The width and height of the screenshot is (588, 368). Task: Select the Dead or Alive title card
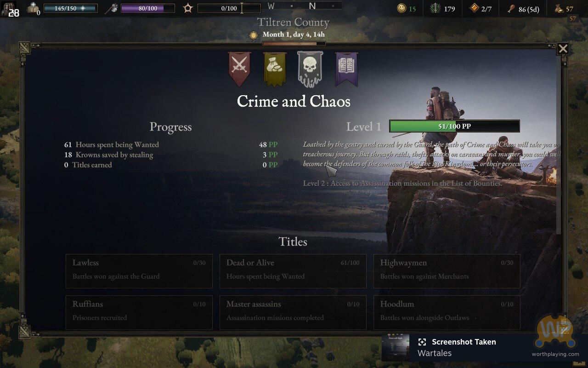tap(293, 271)
